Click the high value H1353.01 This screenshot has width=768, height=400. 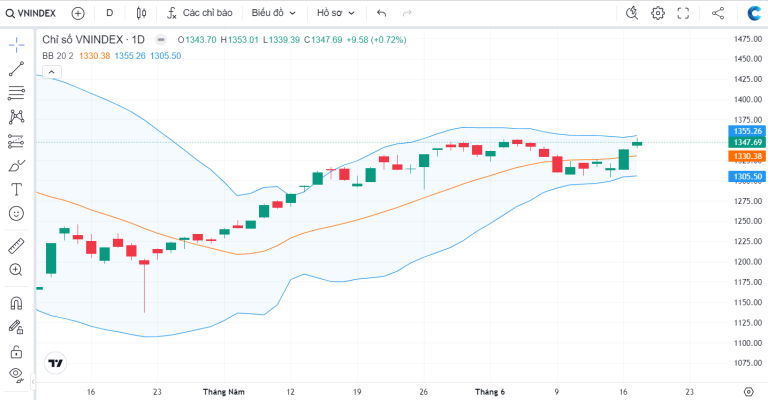click(x=240, y=40)
